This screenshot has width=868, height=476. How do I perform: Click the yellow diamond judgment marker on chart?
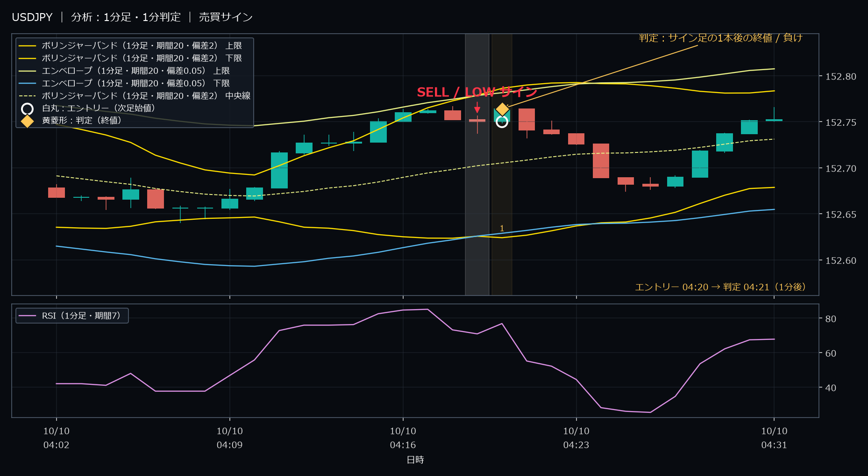pyautogui.click(x=502, y=109)
